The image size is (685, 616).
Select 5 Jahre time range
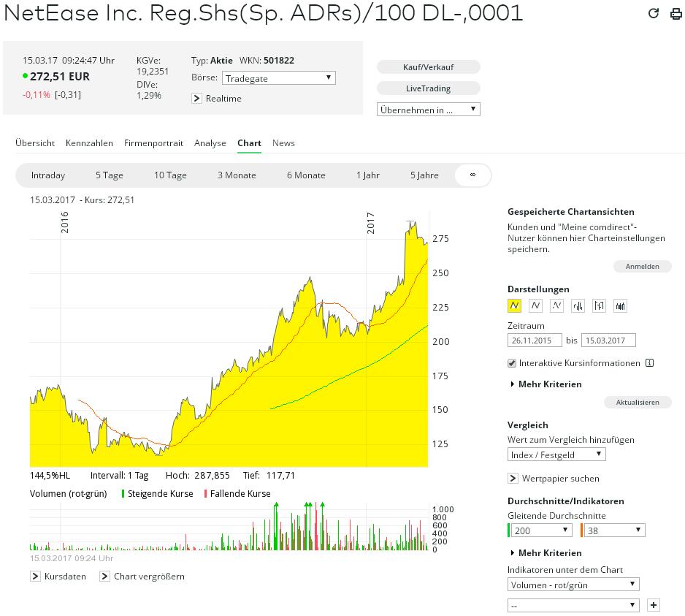[424, 175]
